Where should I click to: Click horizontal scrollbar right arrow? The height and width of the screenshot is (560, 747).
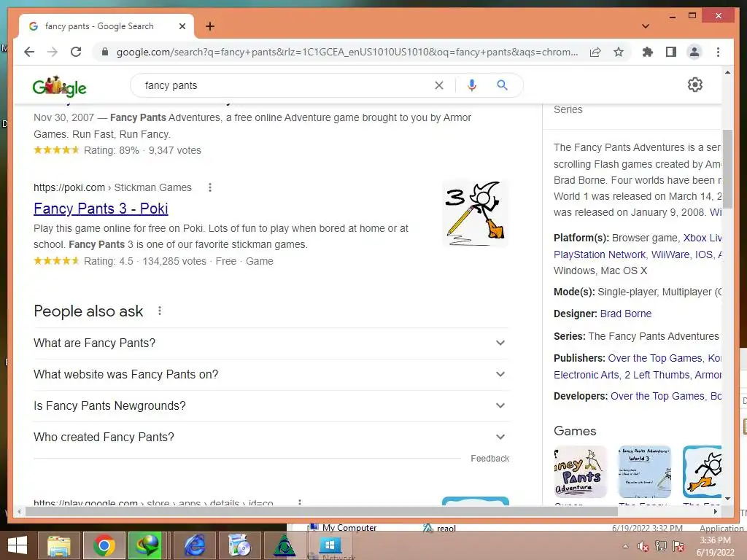coord(715,511)
